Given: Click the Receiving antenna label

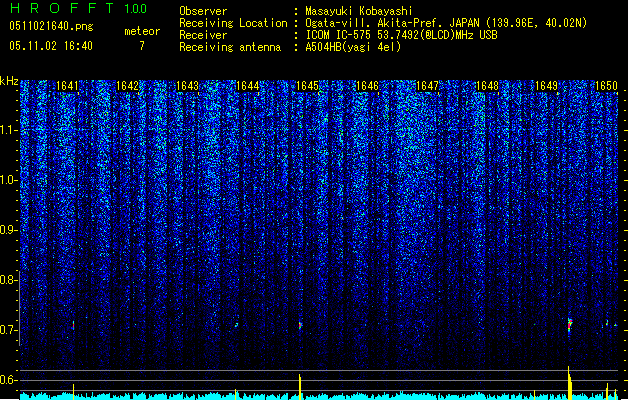Looking at the screenshot, I should (x=230, y=47).
